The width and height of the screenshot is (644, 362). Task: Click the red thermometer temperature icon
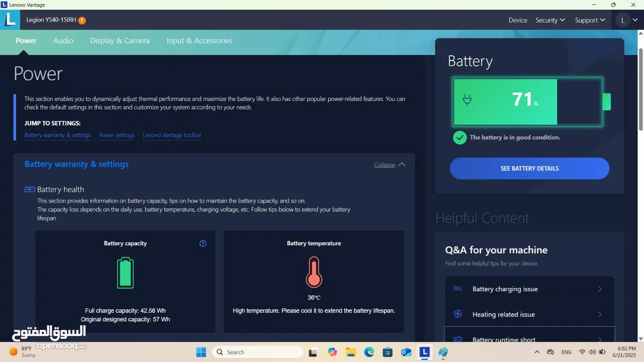coord(314,272)
